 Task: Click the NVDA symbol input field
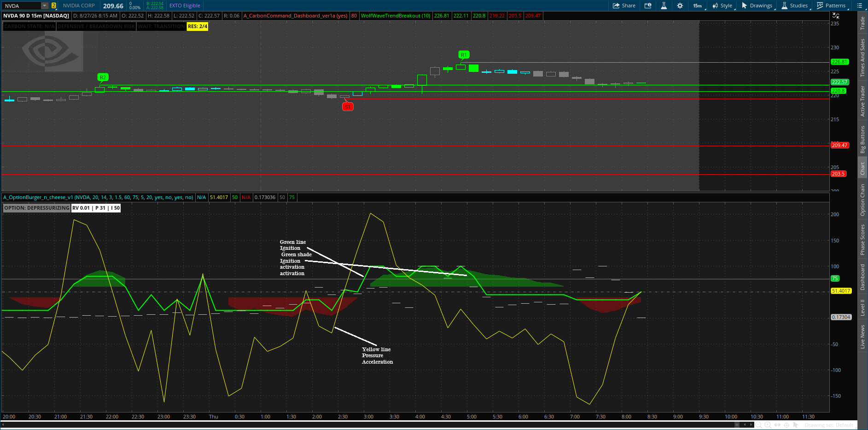click(22, 6)
